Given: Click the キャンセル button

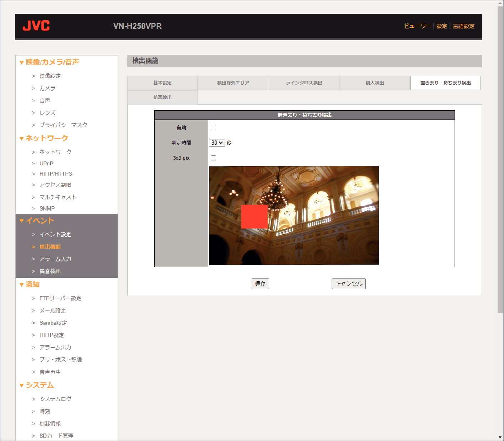Looking at the screenshot, I should click(349, 283).
